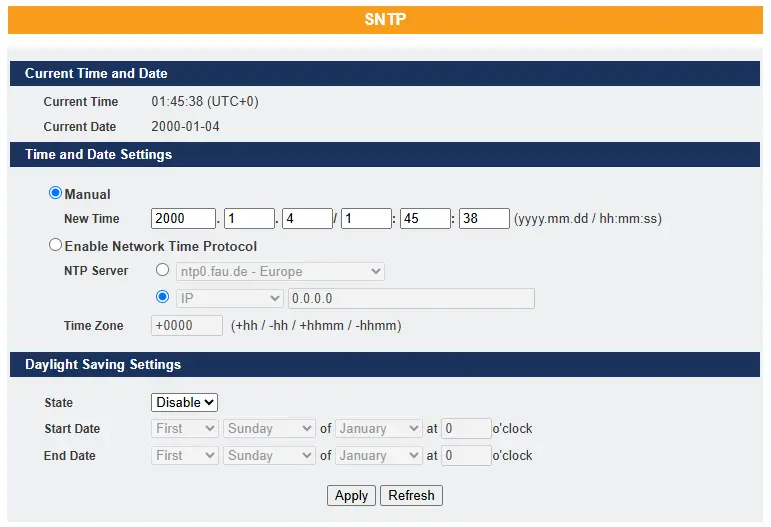The height and width of the screenshot is (527, 771).
Task: Click the Current Time and Date header
Action: [x=96, y=73]
